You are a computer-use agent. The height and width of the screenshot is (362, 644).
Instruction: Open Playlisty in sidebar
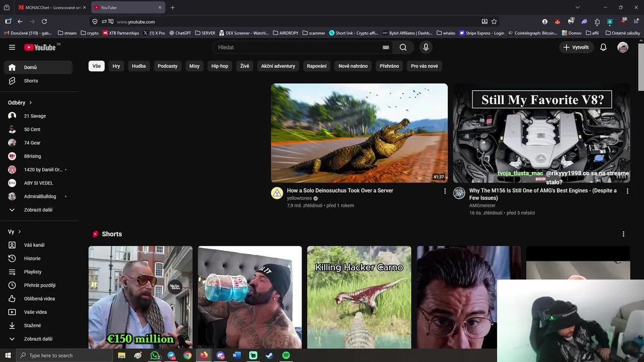point(38,272)
